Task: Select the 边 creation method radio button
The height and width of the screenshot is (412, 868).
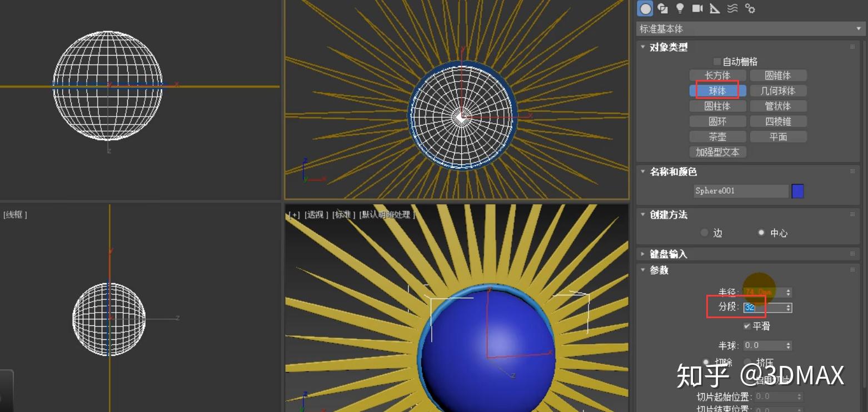Action: (704, 233)
